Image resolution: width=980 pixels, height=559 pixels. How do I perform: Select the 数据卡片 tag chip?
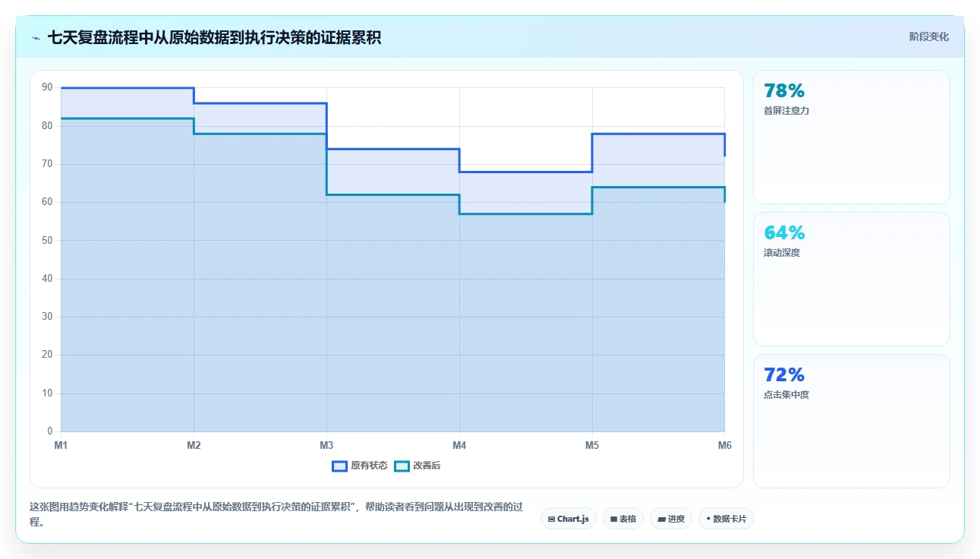(726, 519)
